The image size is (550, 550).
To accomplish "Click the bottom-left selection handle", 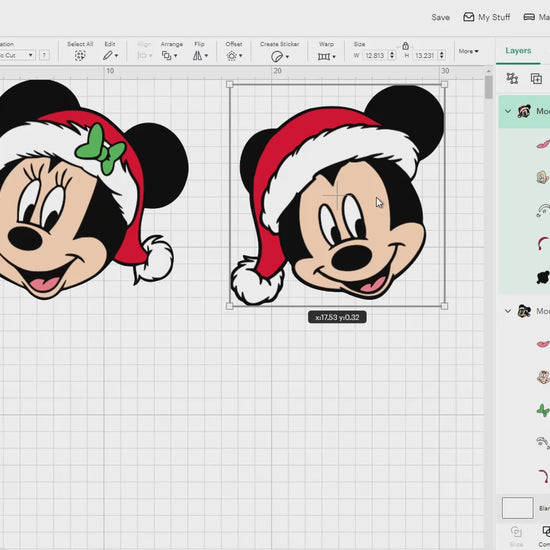I will 229,306.
